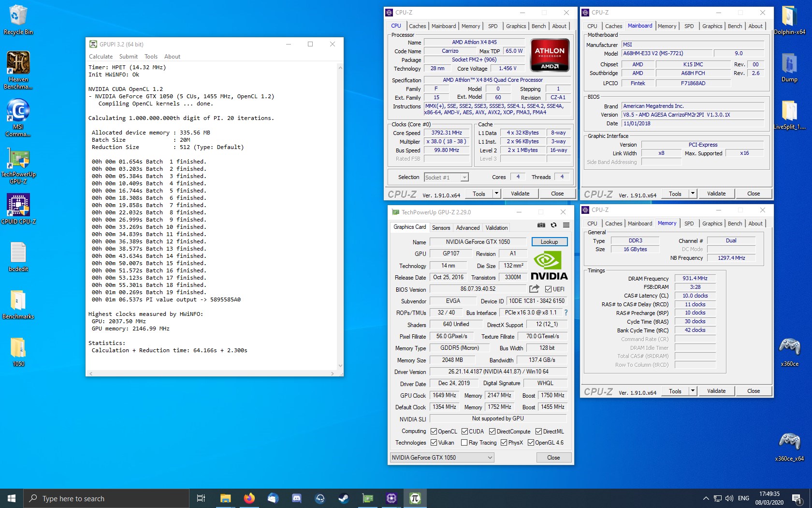The width and height of the screenshot is (812, 508).
Task: Toggle the Vulkan checkbox
Action: tap(434, 443)
